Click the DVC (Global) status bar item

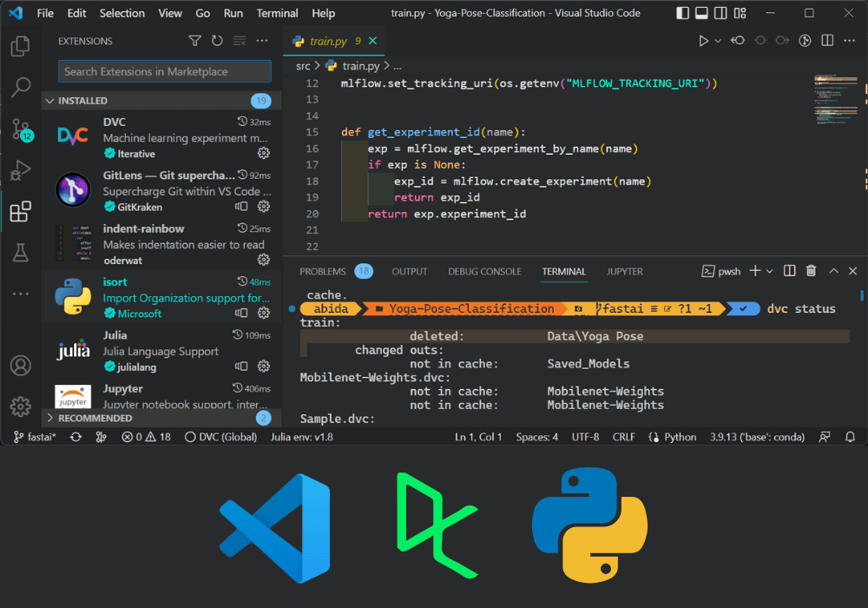click(220, 437)
